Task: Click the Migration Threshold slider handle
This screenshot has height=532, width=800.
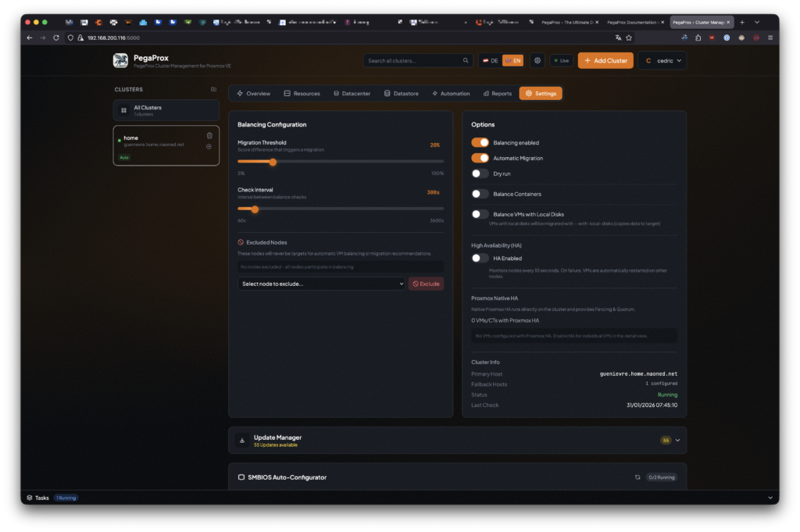Action: 273,162
